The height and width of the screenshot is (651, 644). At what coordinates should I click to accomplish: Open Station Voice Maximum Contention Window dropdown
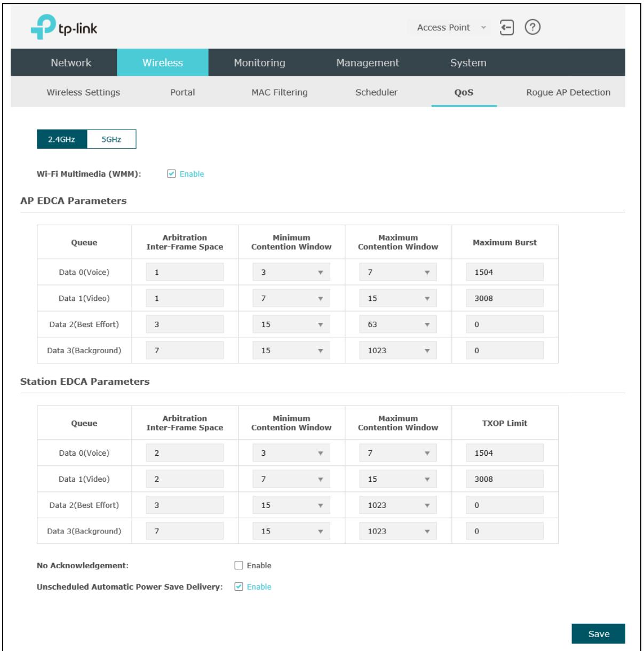tap(398, 453)
